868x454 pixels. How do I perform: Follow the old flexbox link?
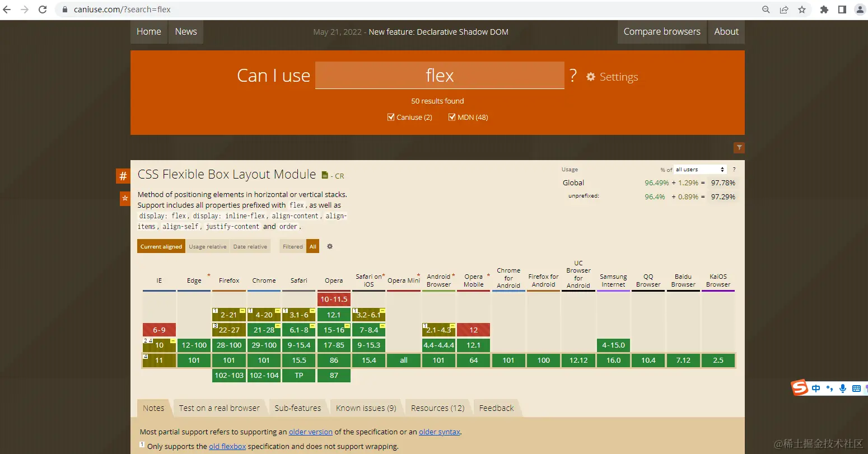coord(227,447)
